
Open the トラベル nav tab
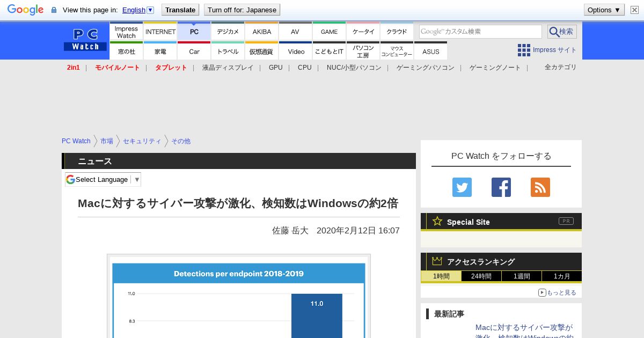[228, 51]
